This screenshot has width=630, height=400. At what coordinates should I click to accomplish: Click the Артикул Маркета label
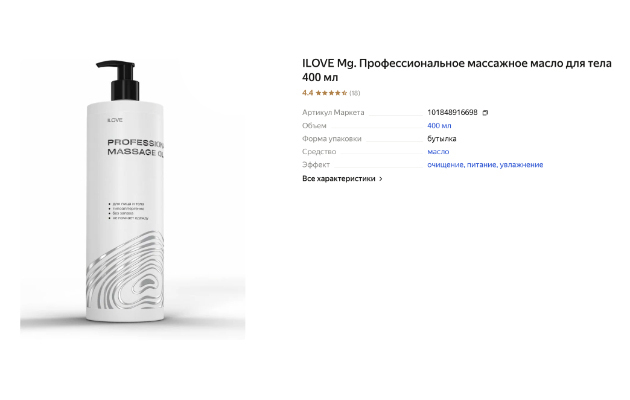(333, 112)
